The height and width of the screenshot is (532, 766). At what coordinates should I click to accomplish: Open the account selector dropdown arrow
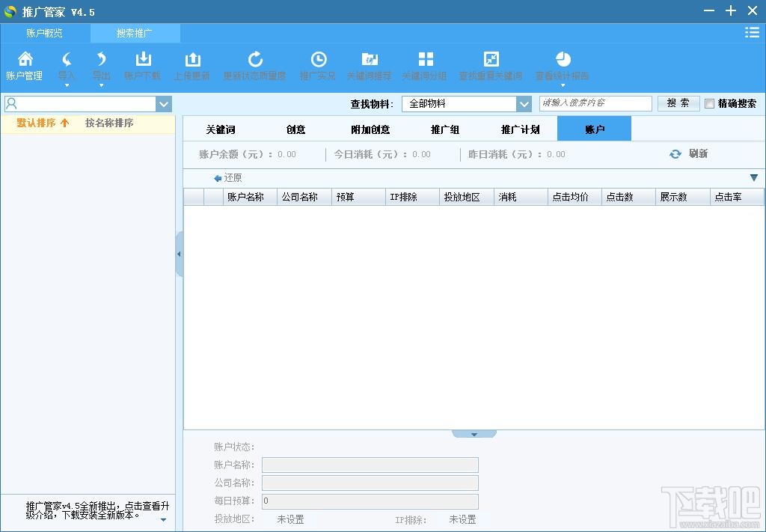[x=163, y=104]
